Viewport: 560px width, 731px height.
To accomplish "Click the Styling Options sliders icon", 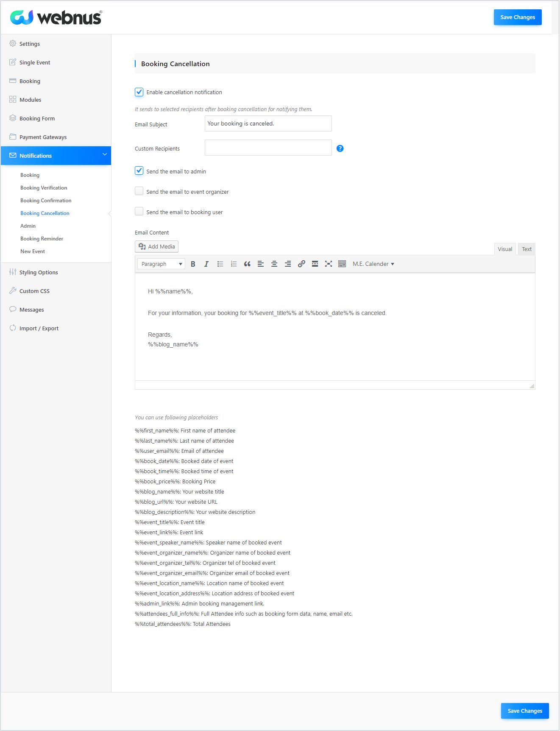I will coord(13,272).
